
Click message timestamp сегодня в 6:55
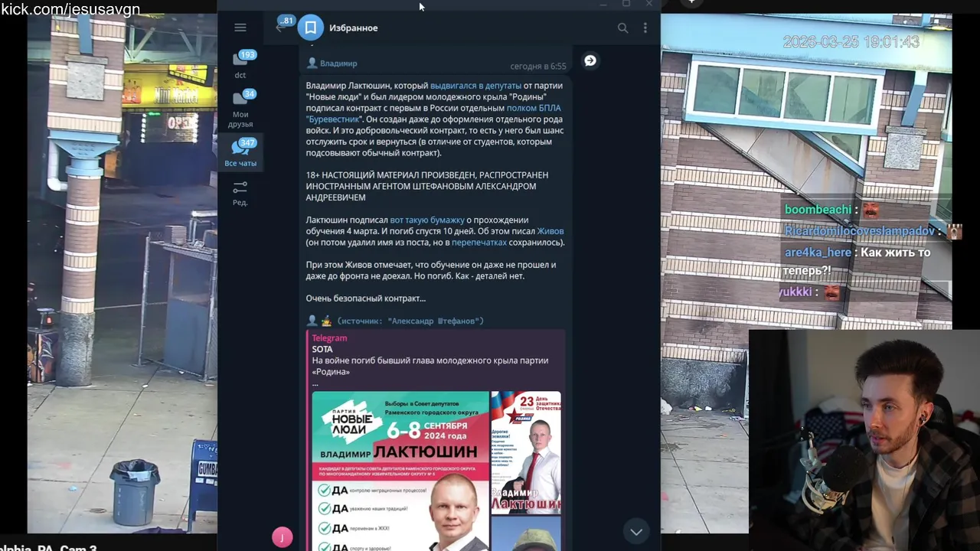pos(538,67)
